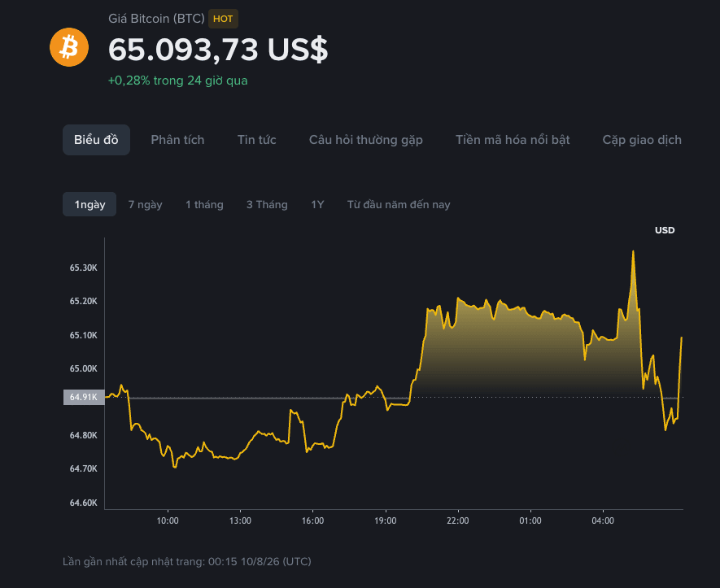Open the Biểu đồ tab

point(97,140)
